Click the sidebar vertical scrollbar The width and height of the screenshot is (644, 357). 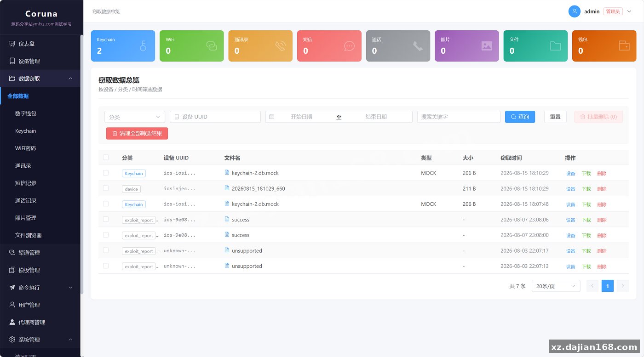(82, 164)
